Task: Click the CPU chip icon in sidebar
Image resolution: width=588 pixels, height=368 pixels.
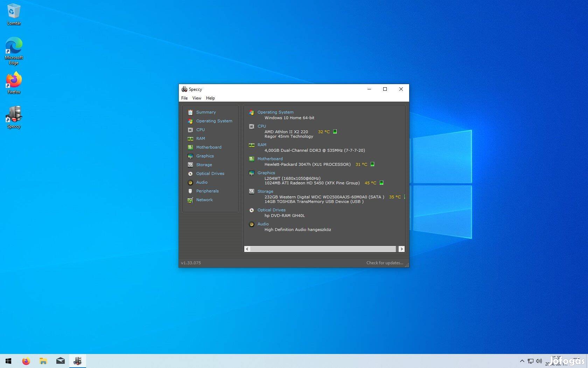Action: pyautogui.click(x=190, y=130)
